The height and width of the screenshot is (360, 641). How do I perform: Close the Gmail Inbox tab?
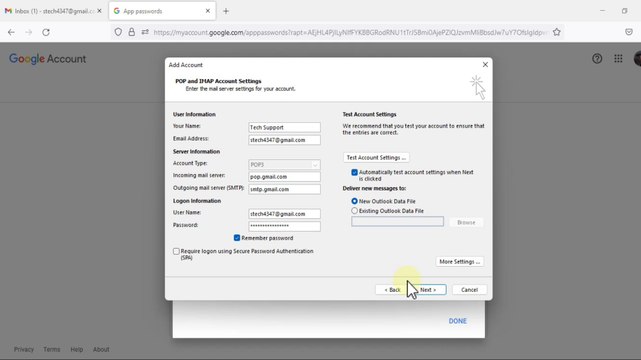point(99,11)
